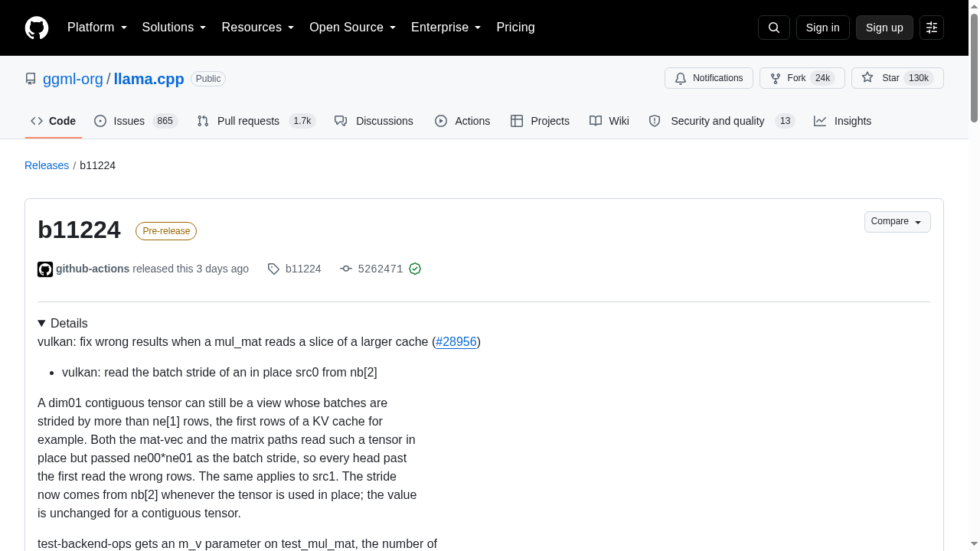The width and height of the screenshot is (980, 551).
Task: Click the fork icon in the Fork button
Action: click(x=776, y=79)
